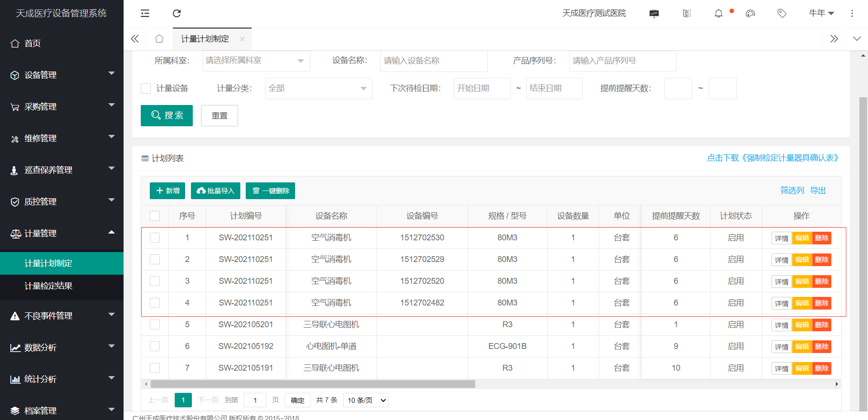Check row 1 with device 1512702530
This screenshot has width=868, height=420.
155,238
